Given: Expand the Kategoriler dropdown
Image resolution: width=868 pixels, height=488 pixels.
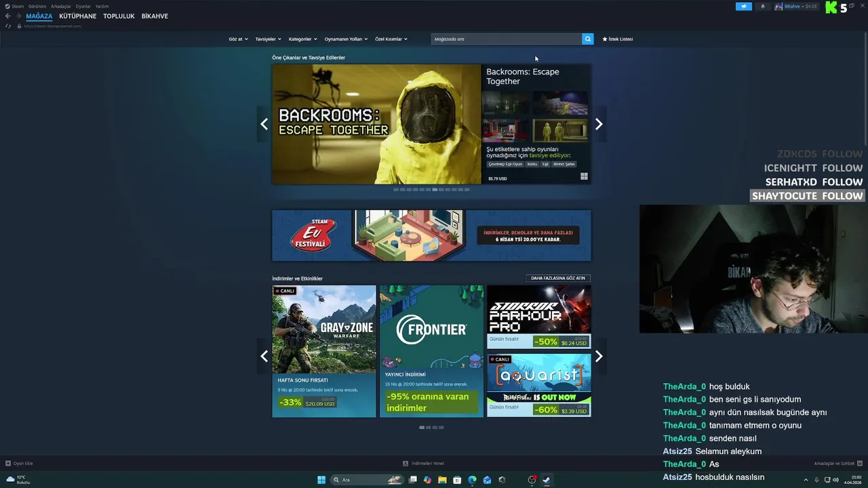Looking at the screenshot, I should pos(302,39).
